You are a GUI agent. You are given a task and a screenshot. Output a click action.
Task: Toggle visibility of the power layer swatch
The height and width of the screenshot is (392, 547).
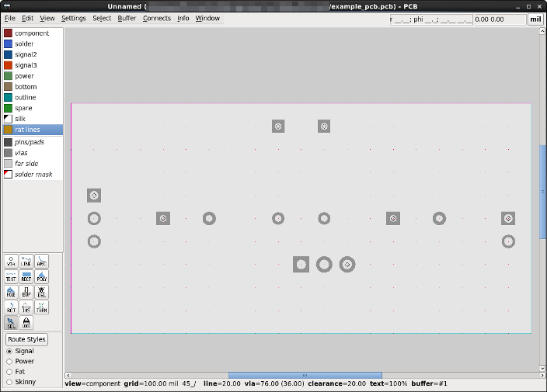tap(8, 76)
